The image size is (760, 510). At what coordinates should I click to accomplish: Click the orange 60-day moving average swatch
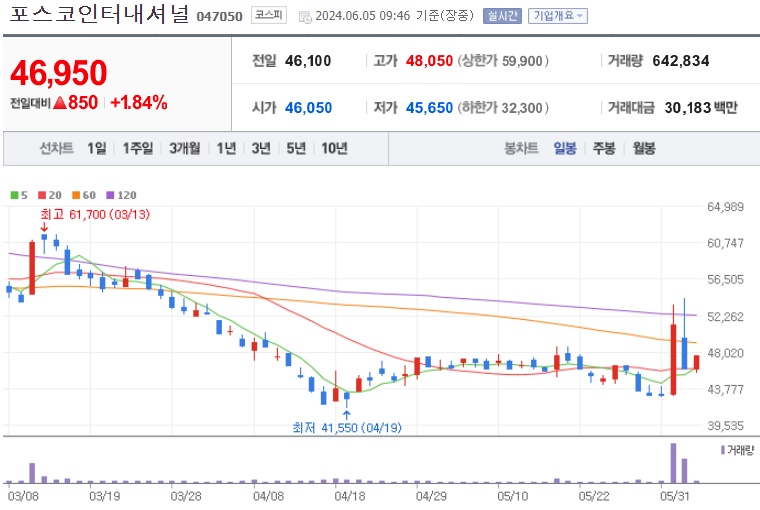pos(76,195)
